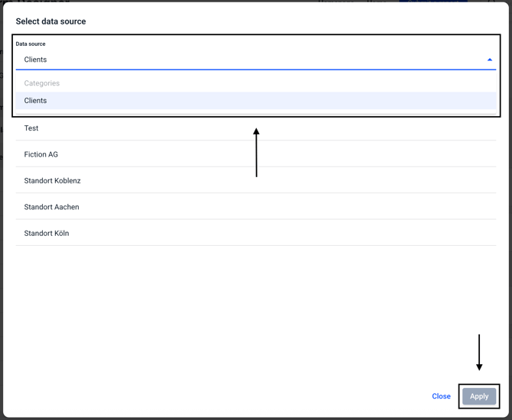Click the downward arrow above Apply
This screenshot has width=512, height=420.
click(x=479, y=352)
